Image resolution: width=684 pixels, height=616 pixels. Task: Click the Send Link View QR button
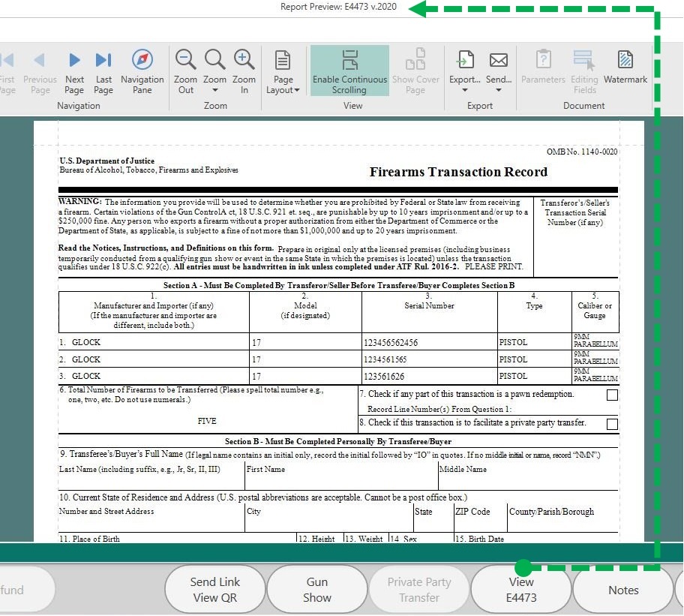(215, 590)
